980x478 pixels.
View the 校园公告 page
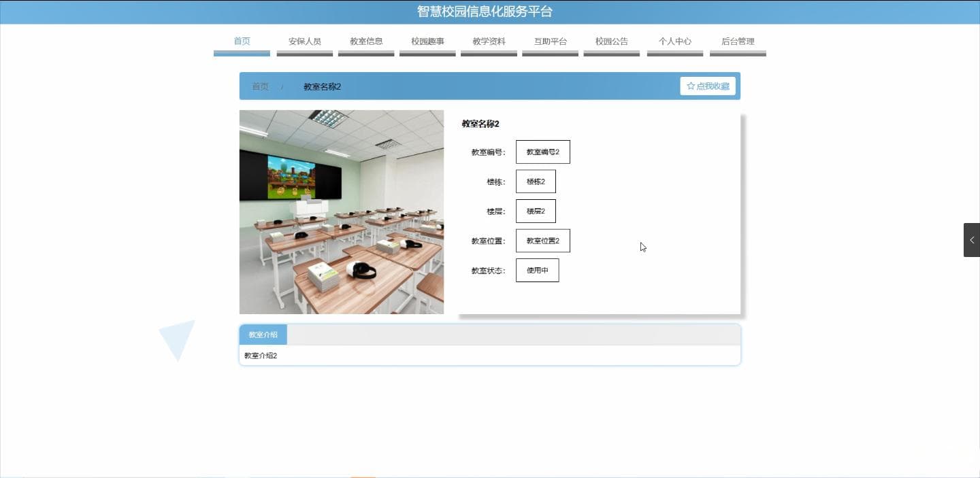pyautogui.click(x=611, y=41)
